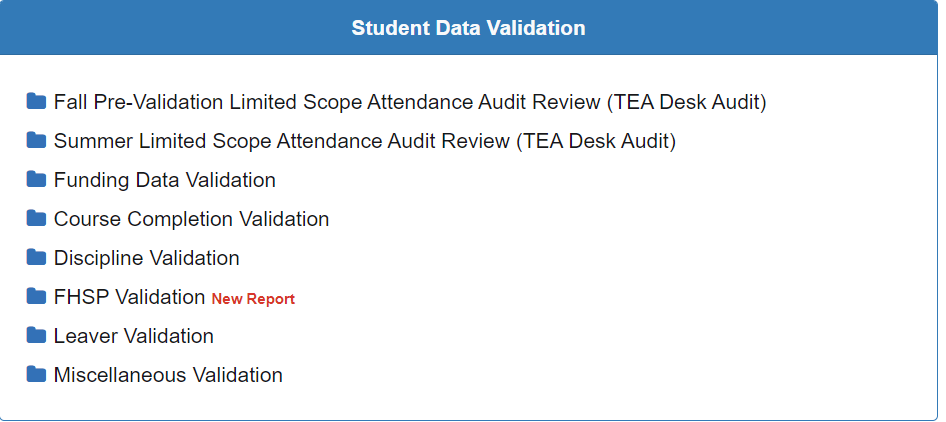The width and height of the screenshot is (946, 422).
Task: Open the Leaver Validation link
Action: [x=134, y=336]
